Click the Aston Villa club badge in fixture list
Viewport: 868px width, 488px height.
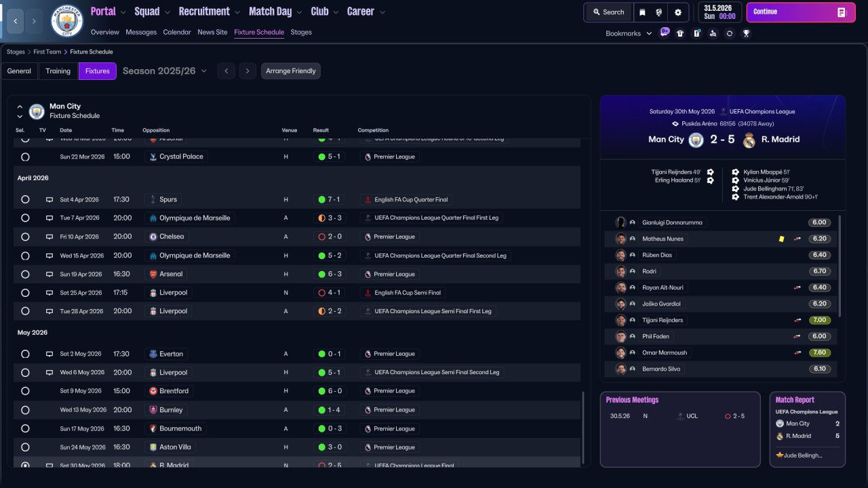(153, 447)
